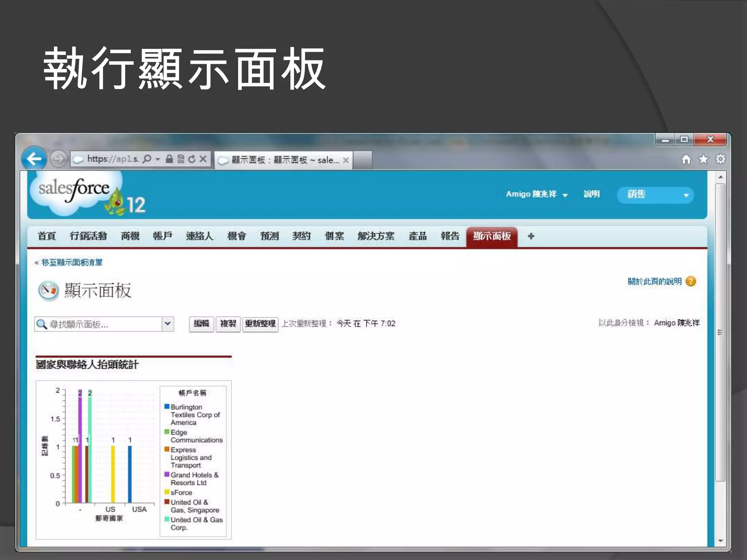Click the favorites star icon
This screenshot has height=560, width=747.
703,159
